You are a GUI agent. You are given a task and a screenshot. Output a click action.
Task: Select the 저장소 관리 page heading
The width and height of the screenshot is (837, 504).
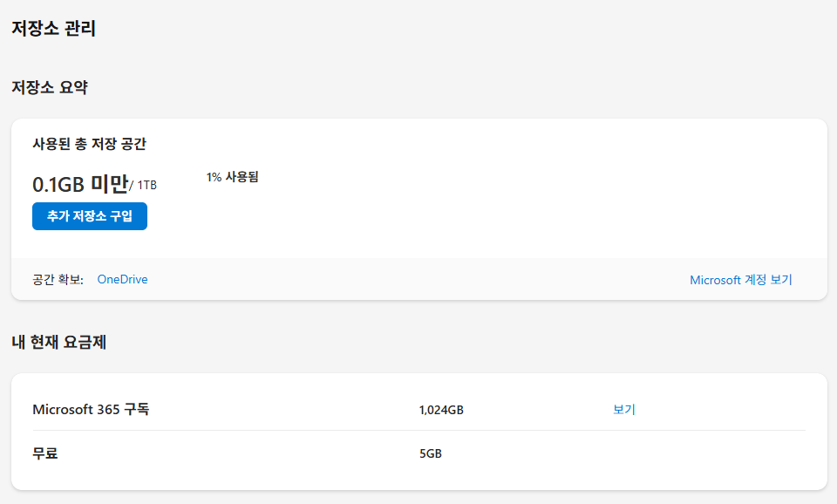[53, 28]
